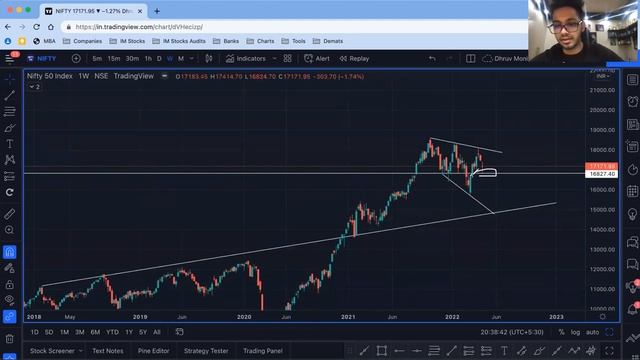Image resolution: width=640 pixels, height=360 pixels.
Task: Lock all drawing tools
Action: (x=10, y=284)
